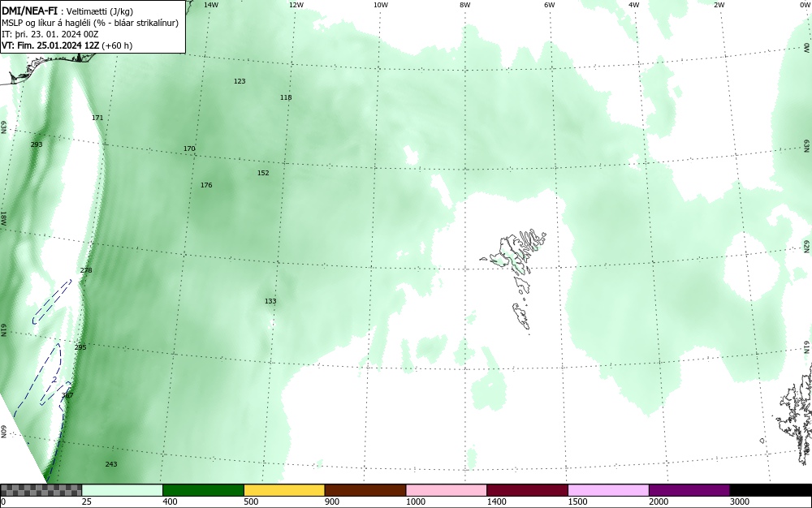Select the CAPE value 243

click(111, 464)
